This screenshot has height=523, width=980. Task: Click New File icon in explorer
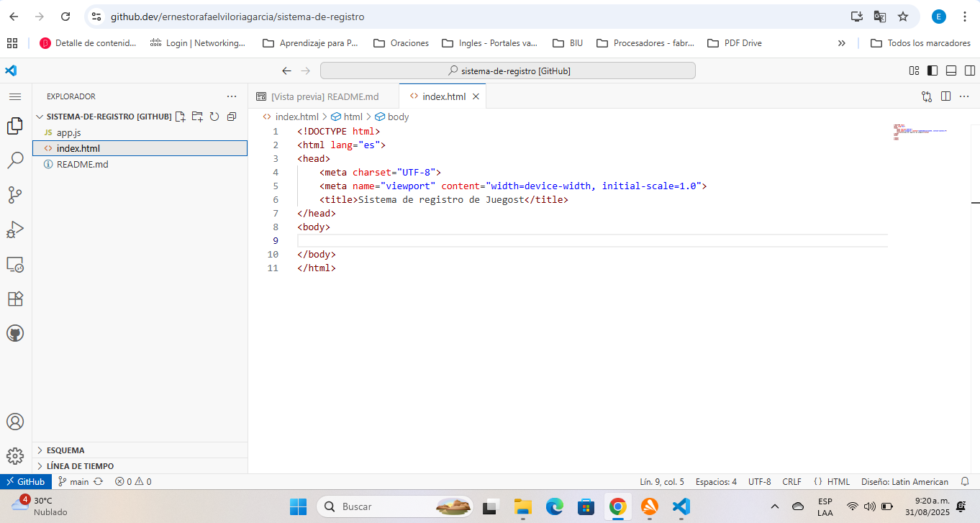coord(180,117)
